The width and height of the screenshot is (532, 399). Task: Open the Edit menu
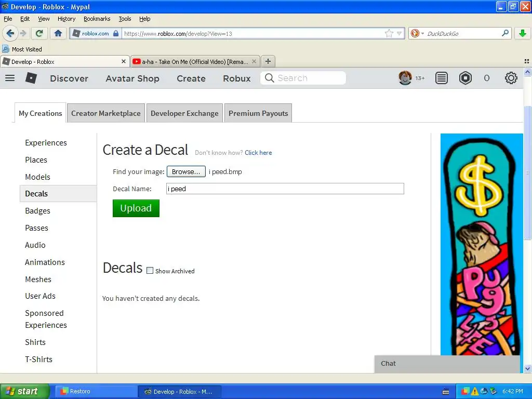pyautogui.click(x=25, y=19)
